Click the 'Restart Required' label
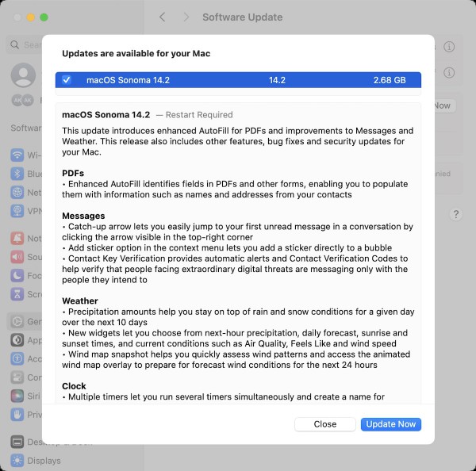 pos(199,115)
